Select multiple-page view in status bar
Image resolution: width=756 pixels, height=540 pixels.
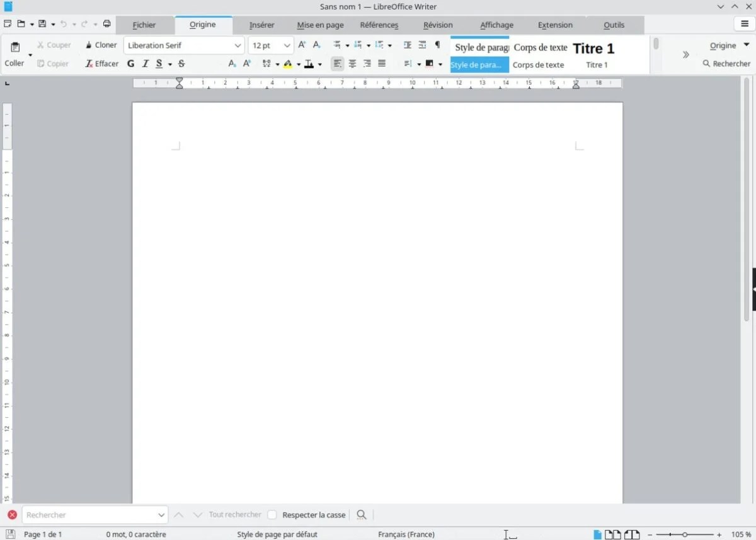point(613,534)
